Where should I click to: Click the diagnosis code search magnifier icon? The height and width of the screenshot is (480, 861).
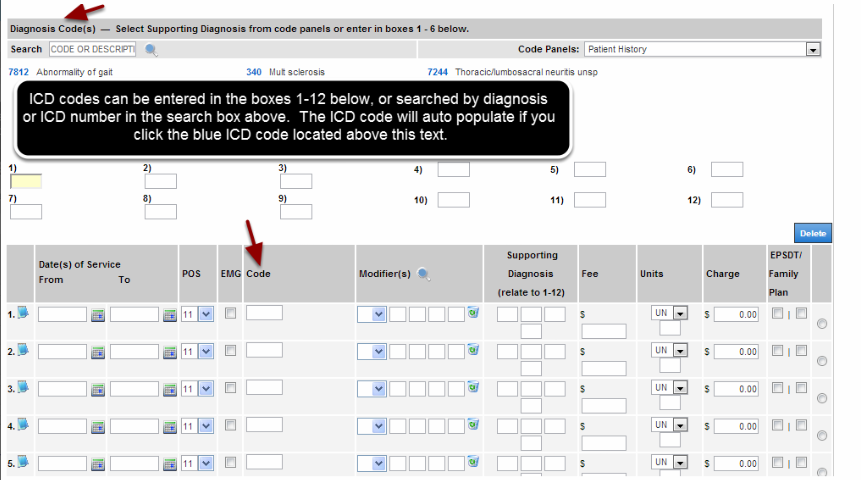coord(151,49)
